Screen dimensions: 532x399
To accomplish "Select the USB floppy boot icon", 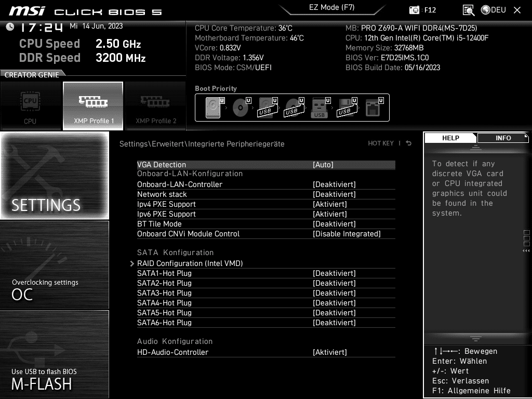I will pyautogui.click(x=347, y=108).
